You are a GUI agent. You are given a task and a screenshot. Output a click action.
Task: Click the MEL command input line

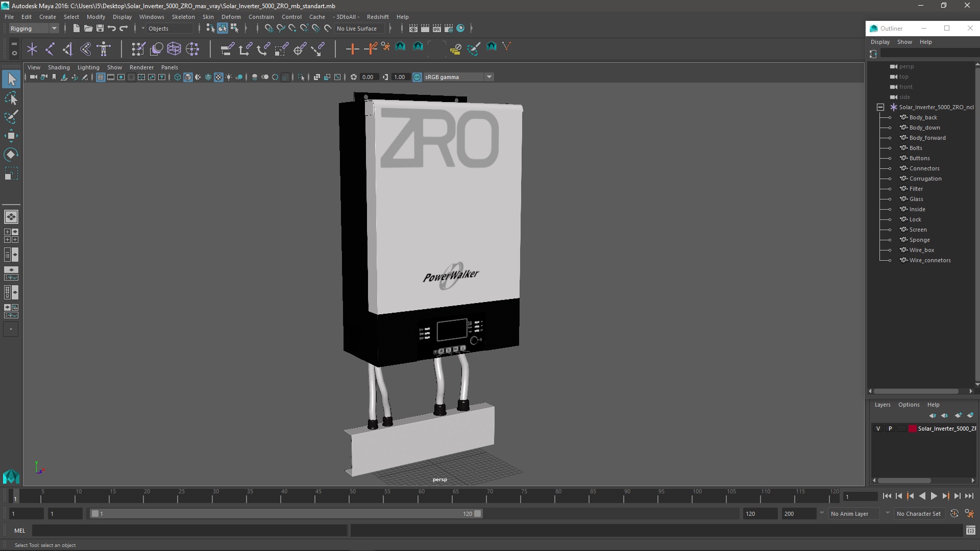point(189,531)
